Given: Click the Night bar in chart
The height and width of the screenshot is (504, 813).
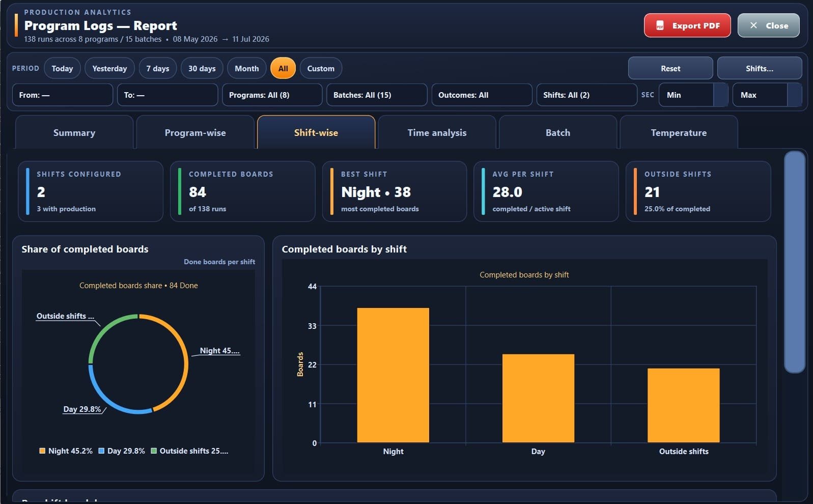Looking at the screenshot, I should pos(393,375).
